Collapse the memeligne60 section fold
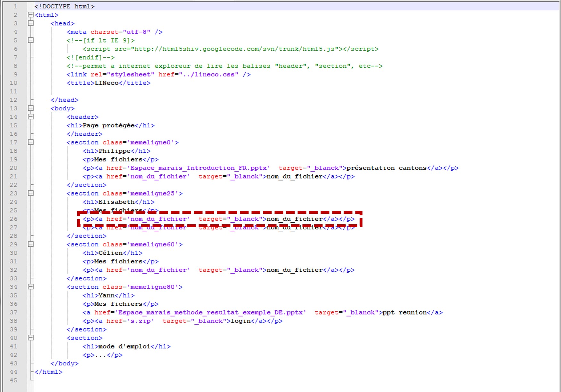Screen dimensions: 561x392 tap(31, 244)
